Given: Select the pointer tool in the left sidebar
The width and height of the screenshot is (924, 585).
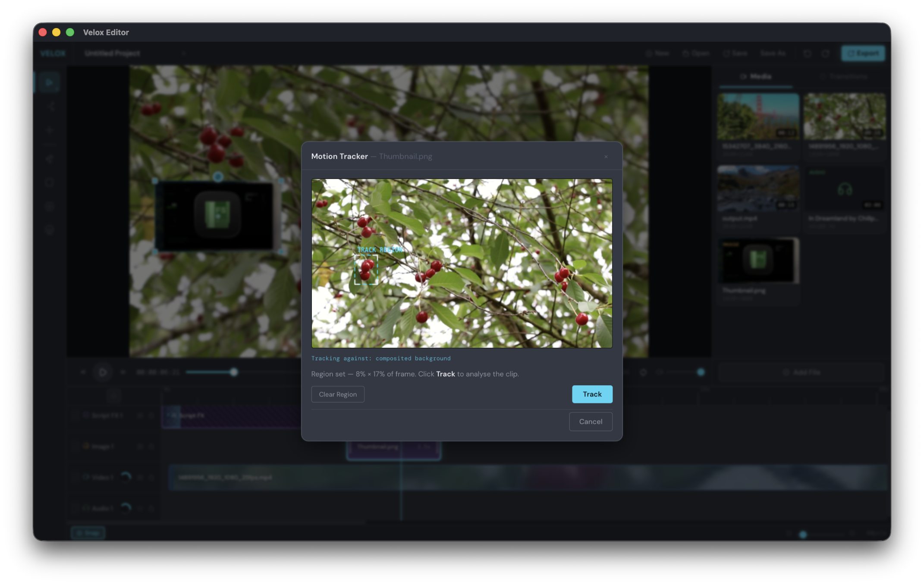Looking at the screenshot, I should pos(49,82).
